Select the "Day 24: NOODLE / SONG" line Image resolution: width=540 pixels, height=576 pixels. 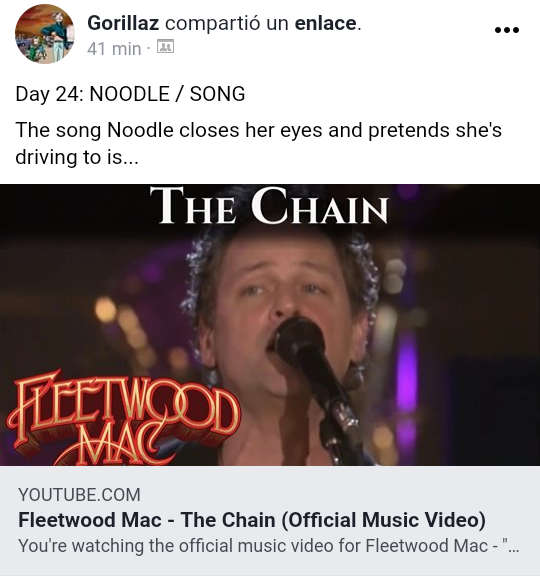coord(130,94)
